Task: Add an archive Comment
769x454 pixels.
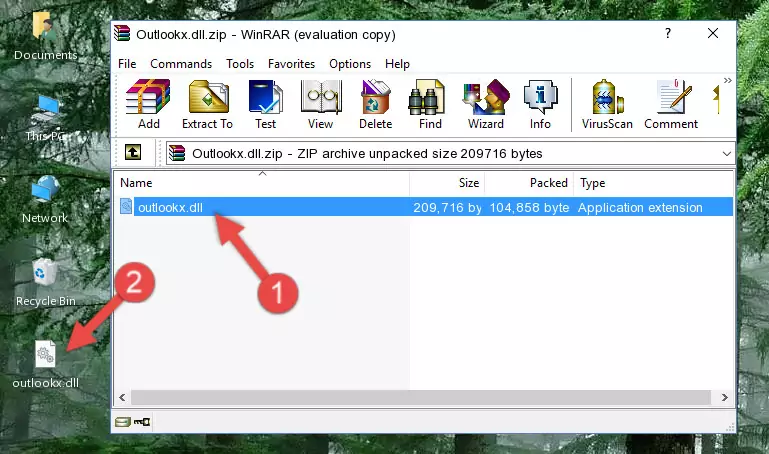Action: coord(671,104)
